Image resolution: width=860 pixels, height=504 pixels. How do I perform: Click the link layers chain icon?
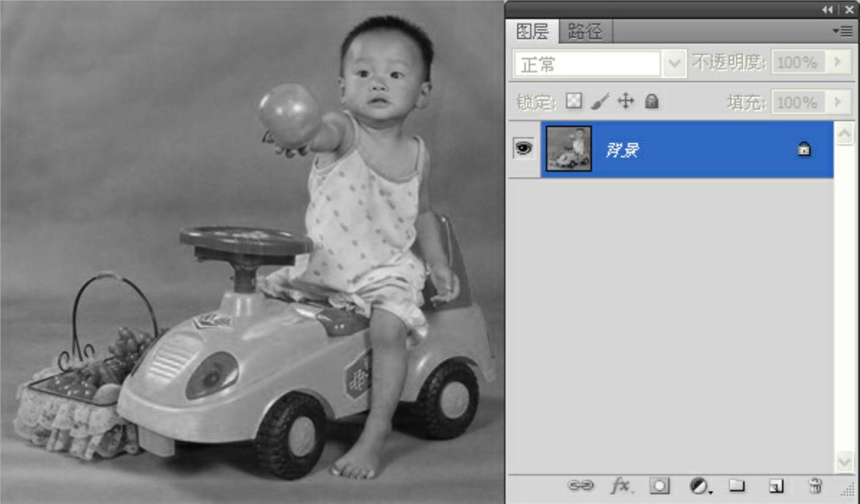pyautogui.click(x=581, y=486)
